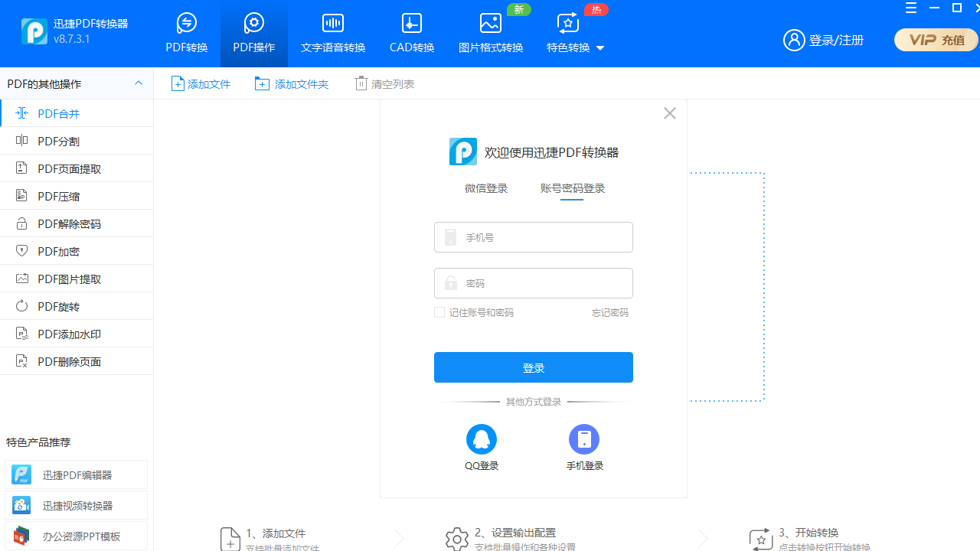Click the PDF旋转 rotate icon
This screenshot has height=551, width=980.
(x=22, y=306)
